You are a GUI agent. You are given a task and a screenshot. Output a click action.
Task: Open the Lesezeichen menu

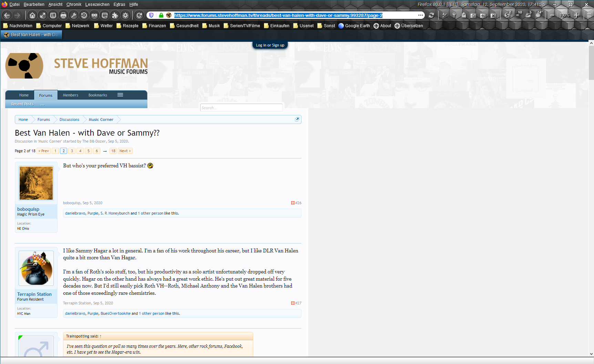(97, 4)
